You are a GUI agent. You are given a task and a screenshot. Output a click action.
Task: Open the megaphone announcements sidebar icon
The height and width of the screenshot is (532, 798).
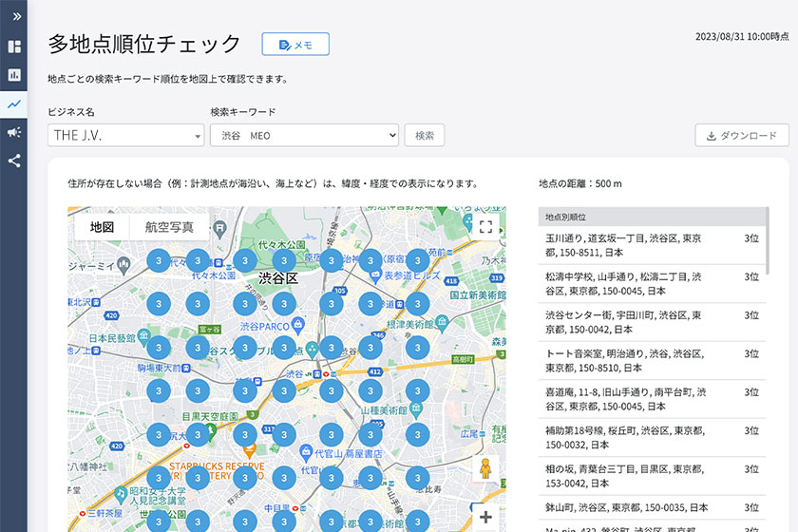(14, 132)
